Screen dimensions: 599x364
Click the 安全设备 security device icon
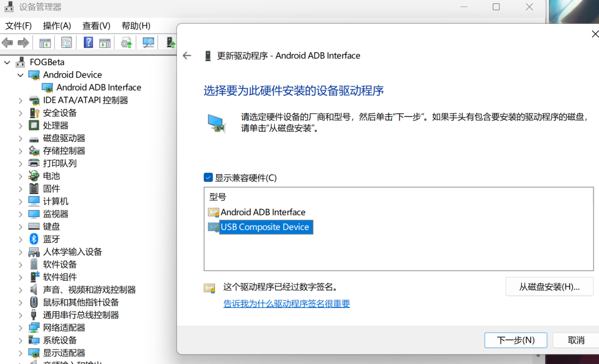coord(34,113)
